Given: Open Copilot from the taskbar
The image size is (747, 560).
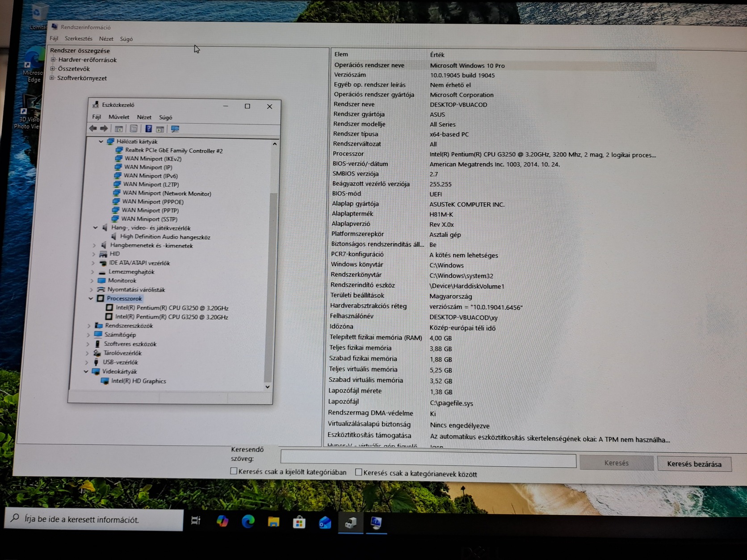Looking at the screenshot, I should click(222, 521).
